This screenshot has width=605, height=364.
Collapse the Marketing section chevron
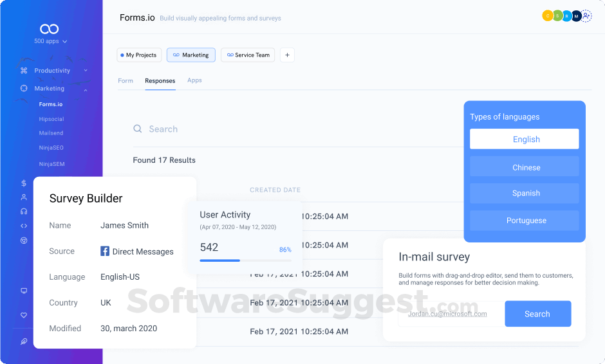86,90
